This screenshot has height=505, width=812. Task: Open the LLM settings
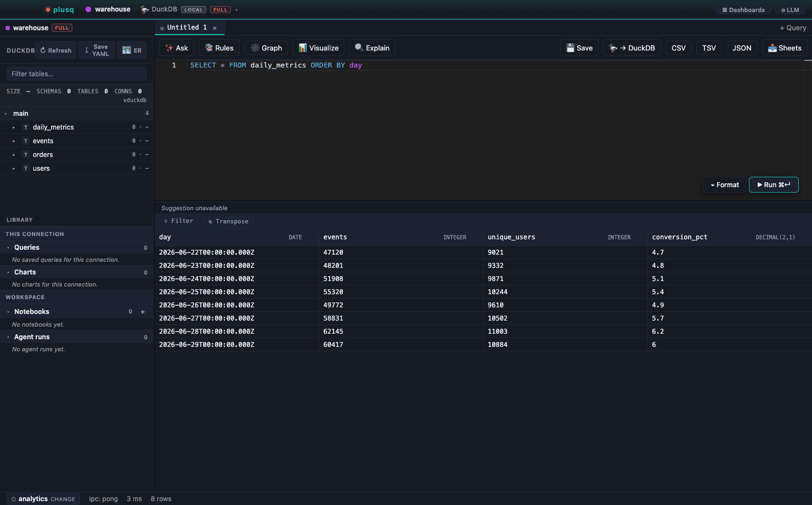[x=790, y=10]
